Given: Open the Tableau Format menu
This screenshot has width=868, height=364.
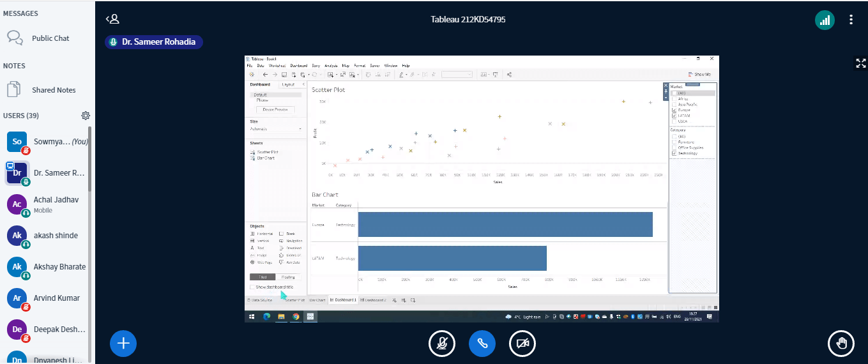Looking at the screenshot, I should point(360,66).
